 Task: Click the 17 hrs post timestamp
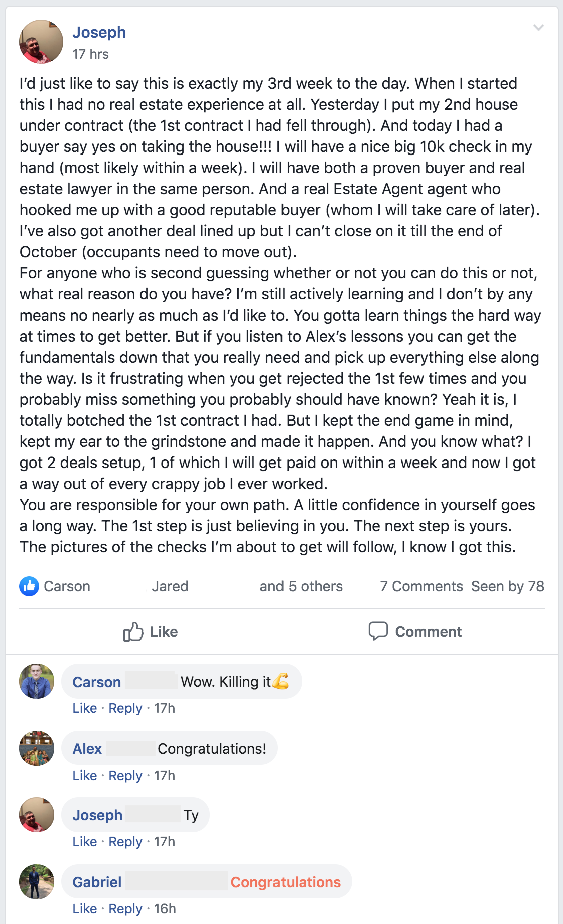[x=90, y=54]
